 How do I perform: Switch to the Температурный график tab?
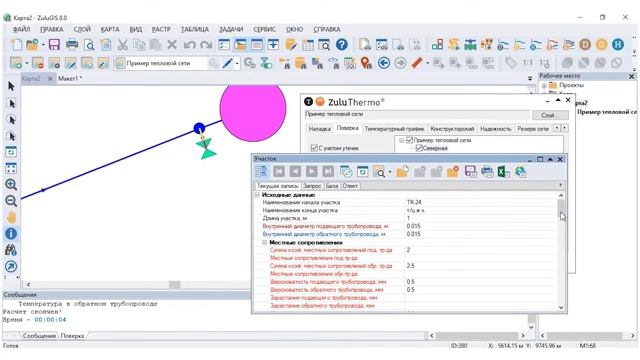click(394, 129)
